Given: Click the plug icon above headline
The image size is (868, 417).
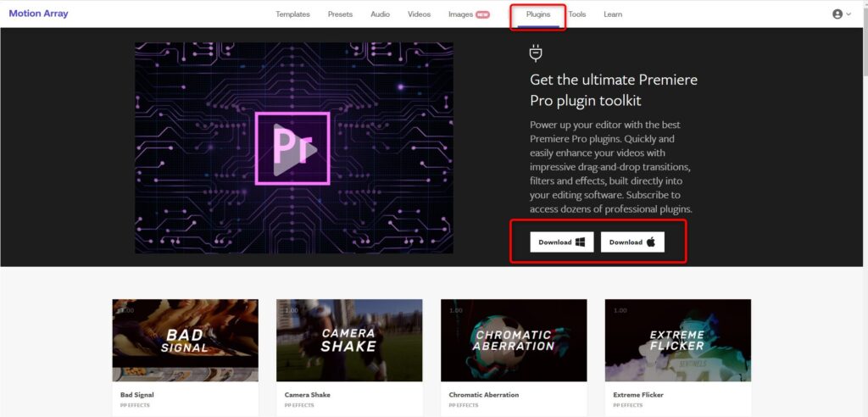Looking at the screenshot, I should tap(536, 53).
